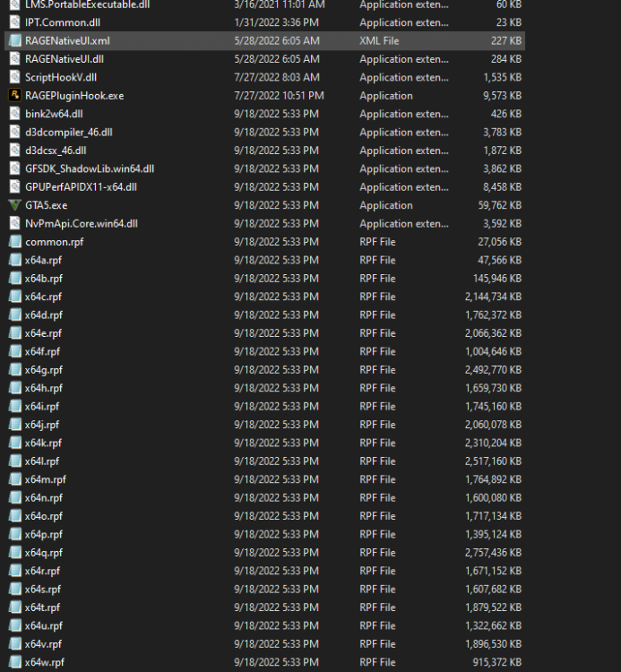Screen dimensions: 621x672
Task: Click the size value 227 KB
Action: (506, 40)
